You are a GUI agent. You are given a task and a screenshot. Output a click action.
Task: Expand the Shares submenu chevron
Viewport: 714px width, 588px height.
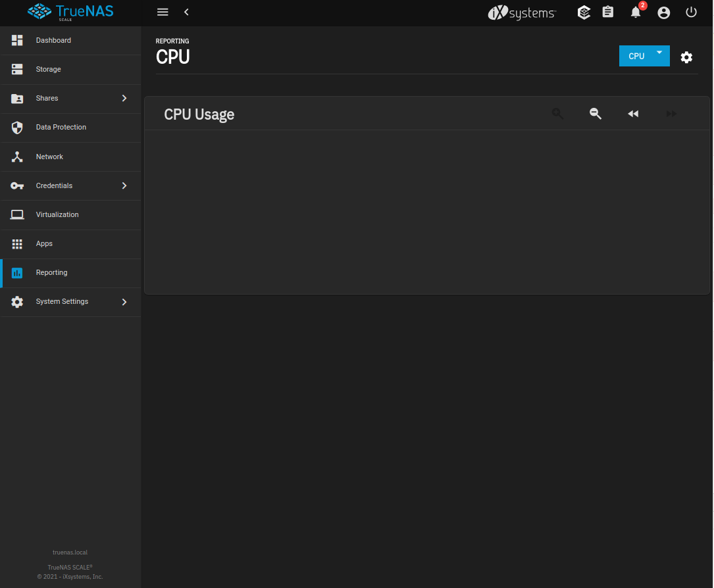click(x=124, y=98)
